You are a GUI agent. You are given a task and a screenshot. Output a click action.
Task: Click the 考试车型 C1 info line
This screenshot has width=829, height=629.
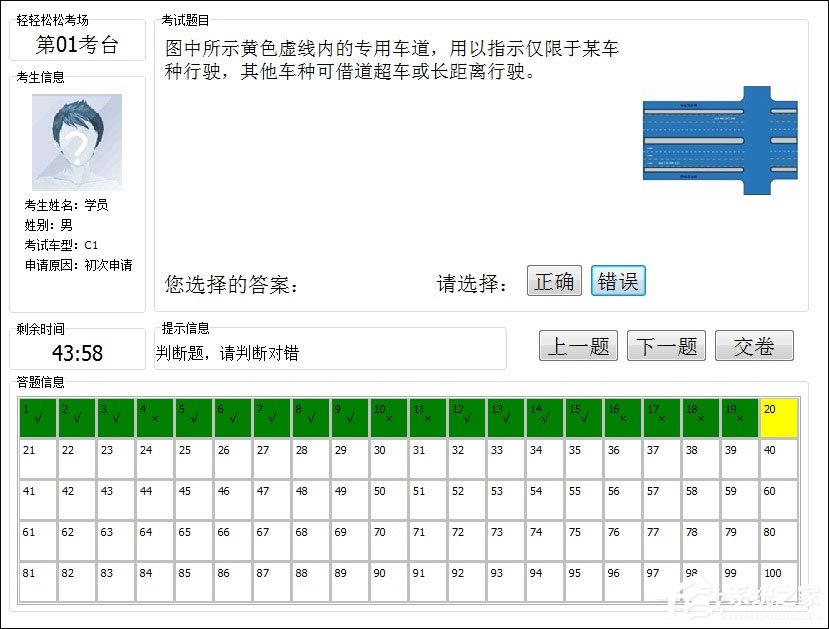pyautogui.click(x=60, y=244)
